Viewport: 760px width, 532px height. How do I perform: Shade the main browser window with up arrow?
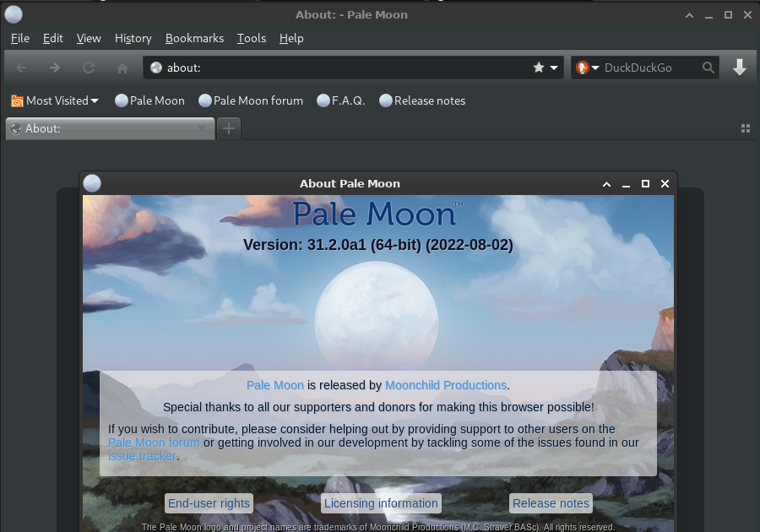pyautogui.click(x=689, y=15)
